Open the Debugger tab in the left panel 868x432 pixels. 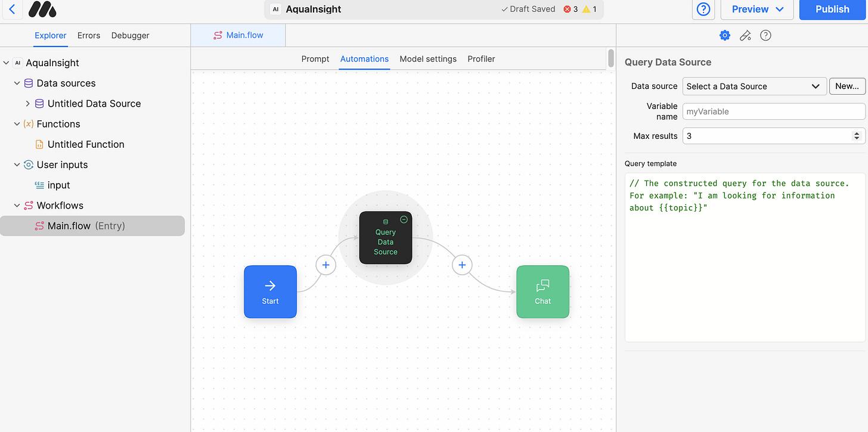(130, 35)
